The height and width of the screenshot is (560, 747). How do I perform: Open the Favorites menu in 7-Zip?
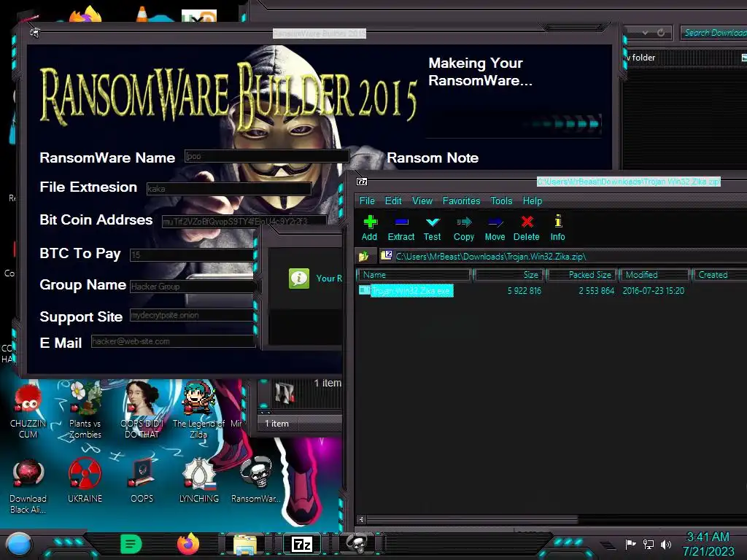(461, 201)
